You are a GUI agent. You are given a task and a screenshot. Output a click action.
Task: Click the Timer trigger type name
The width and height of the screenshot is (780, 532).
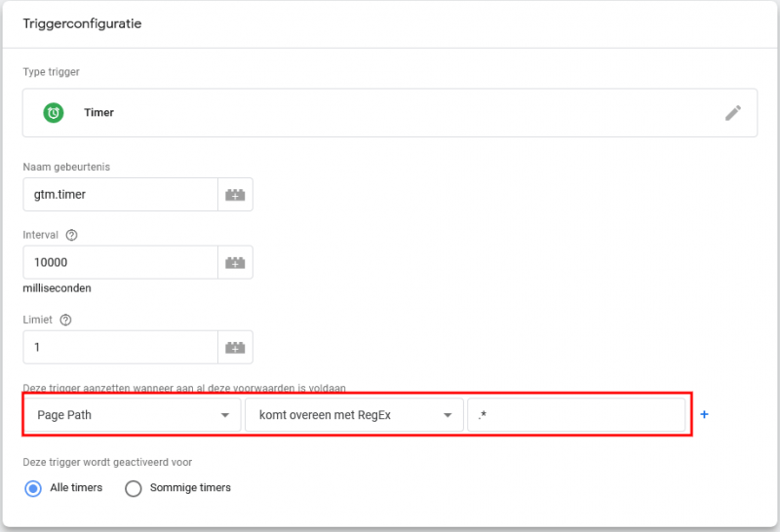coord(99,112)
